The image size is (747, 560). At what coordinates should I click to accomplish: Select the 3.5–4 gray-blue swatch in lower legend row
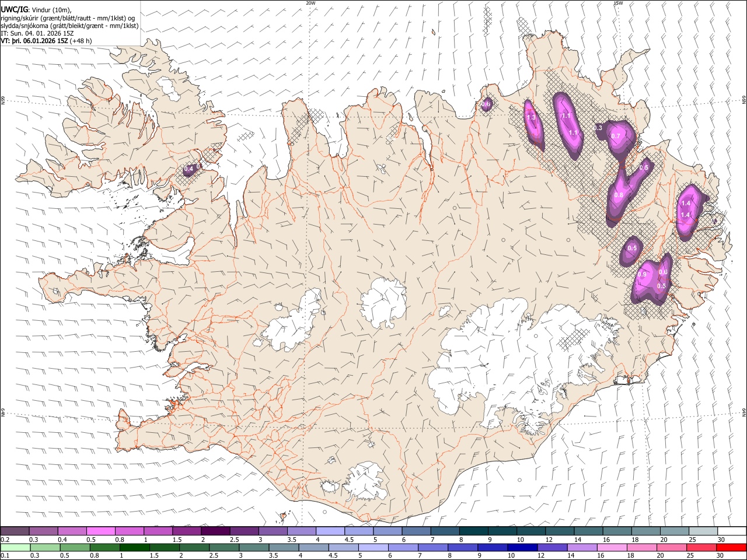click(x=284, y=547)
